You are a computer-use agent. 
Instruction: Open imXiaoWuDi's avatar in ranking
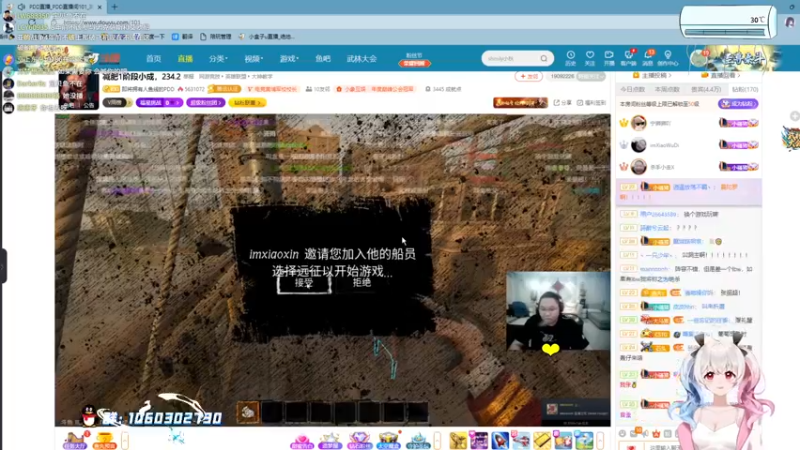coord(638,145)
